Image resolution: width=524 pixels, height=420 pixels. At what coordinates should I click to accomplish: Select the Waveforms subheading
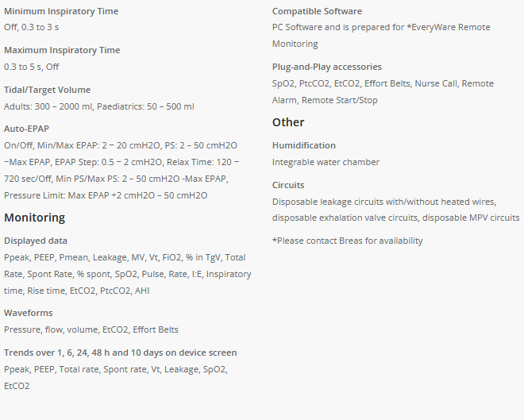29,313
